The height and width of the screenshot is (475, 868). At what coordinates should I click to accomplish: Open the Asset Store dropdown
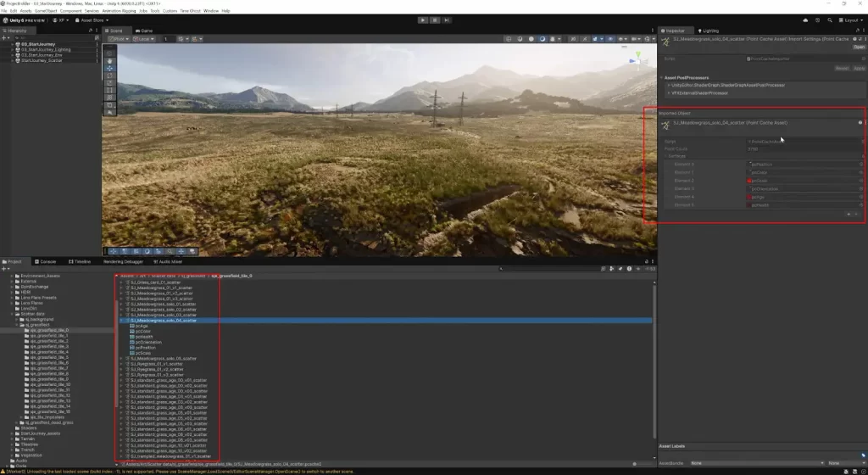coord(92,20)
